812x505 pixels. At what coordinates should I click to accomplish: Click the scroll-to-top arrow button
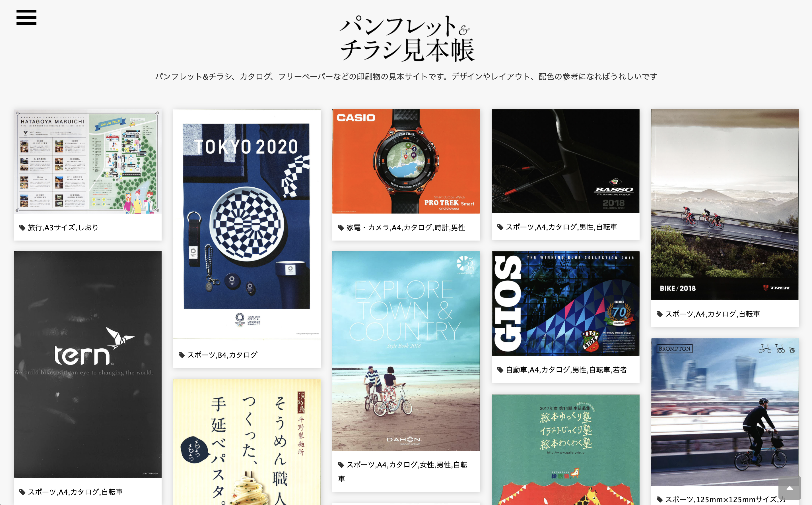pyautogui.click(x=790, y=488)
